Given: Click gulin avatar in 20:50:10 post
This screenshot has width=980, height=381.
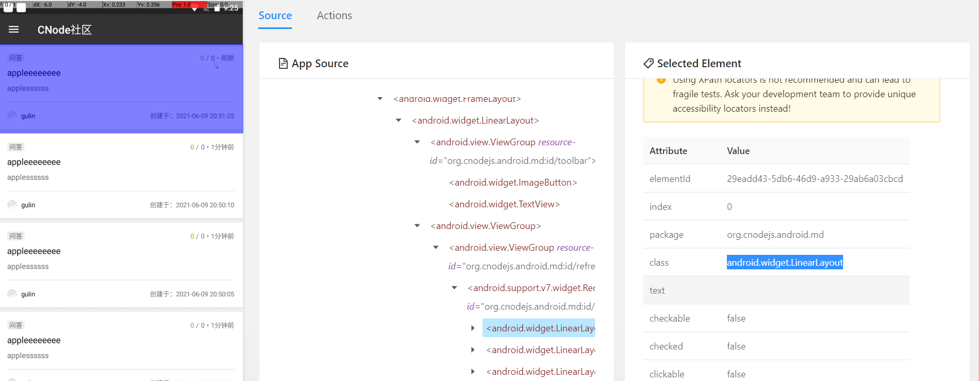Looking at the screenshot, I should pyautogui.click(x=12, y=205).
